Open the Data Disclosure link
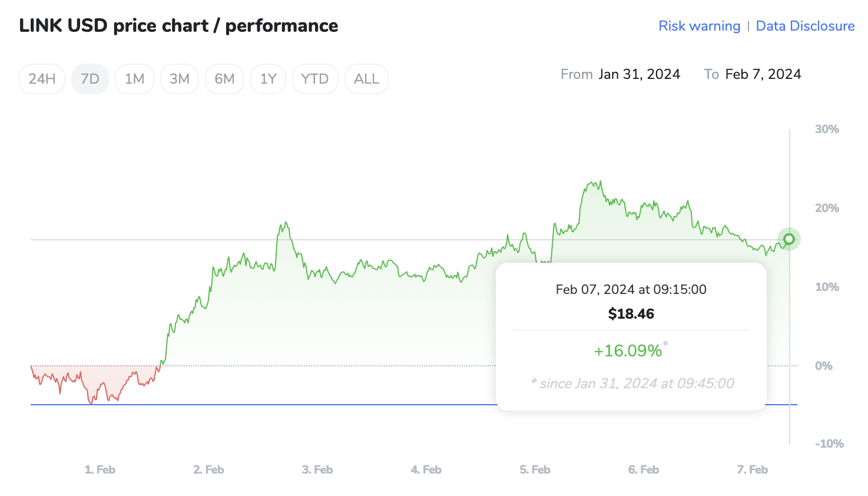This screenshot has height=496, width=868. tap(805, 26)
